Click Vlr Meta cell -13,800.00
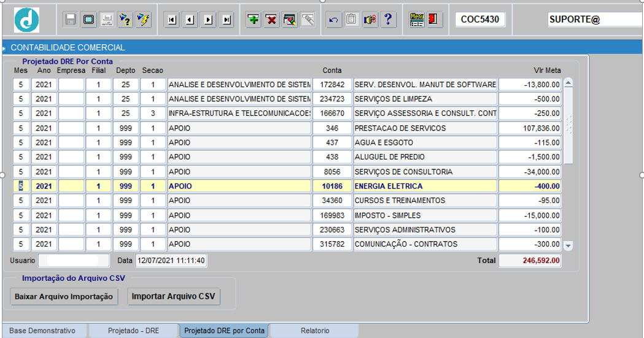The width and height of the screenshot is (644, 338). point(530,85)
